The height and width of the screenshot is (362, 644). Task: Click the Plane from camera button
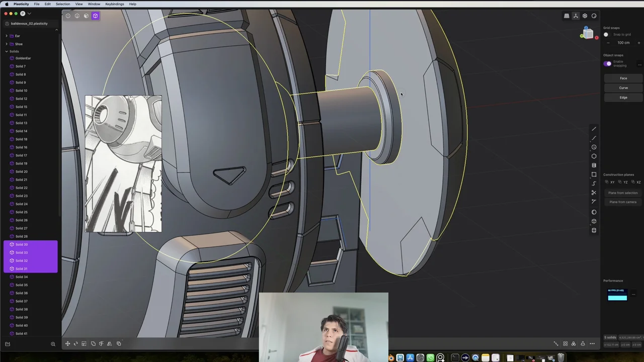(x=623, y=202)
